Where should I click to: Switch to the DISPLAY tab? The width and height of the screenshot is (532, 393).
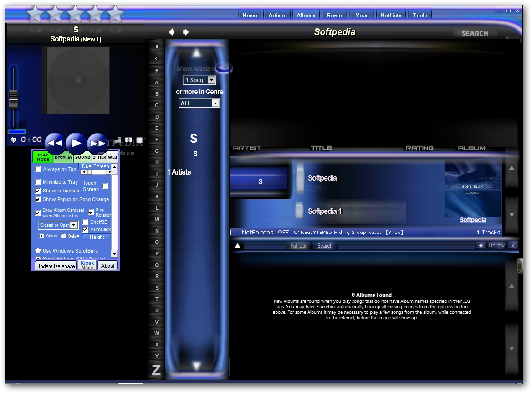pyautogui.click(x=63, y=158)
